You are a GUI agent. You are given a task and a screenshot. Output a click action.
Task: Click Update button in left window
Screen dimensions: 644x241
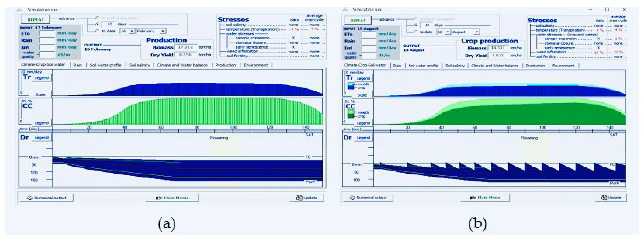tap(307, 198)
